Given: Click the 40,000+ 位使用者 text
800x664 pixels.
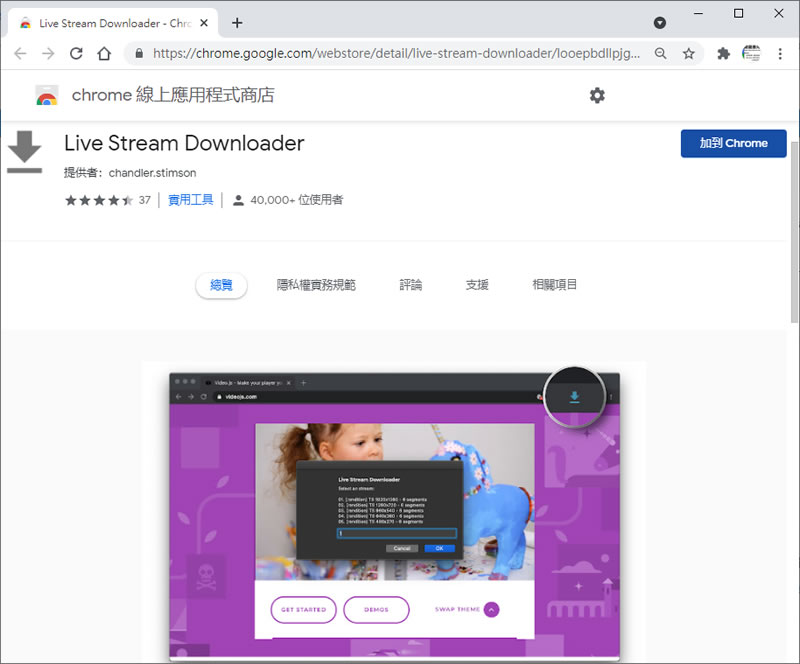Looking at the screenshot, I should click(296, 200).
